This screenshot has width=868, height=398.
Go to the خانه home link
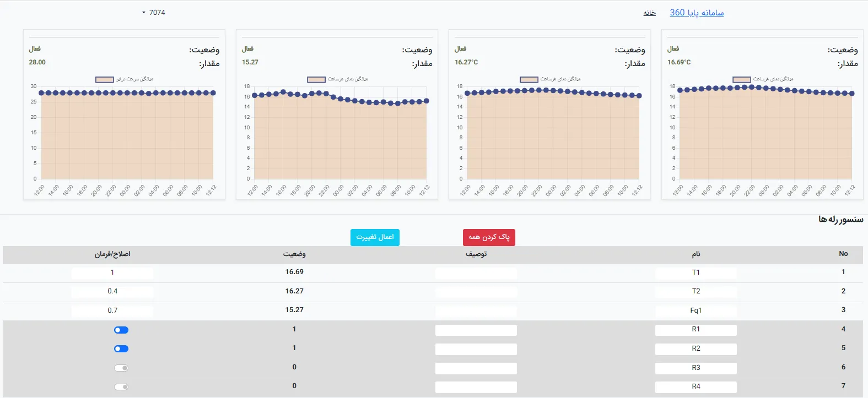(649, 13)
